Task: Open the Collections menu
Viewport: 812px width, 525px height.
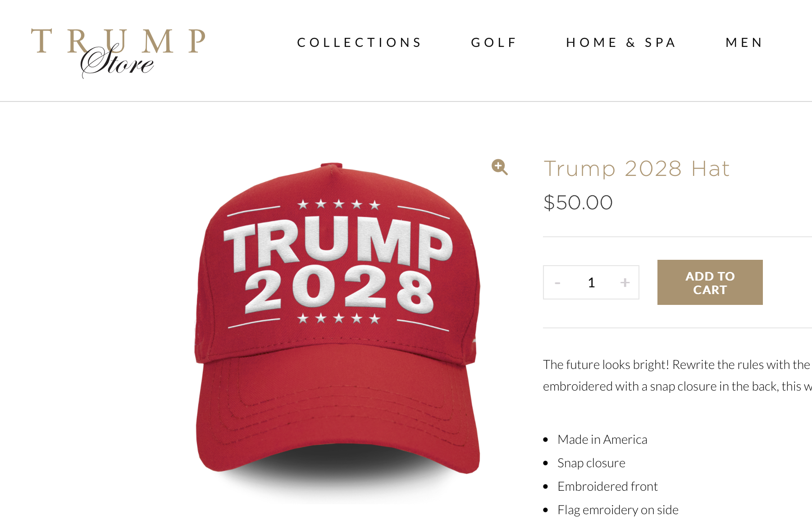Action: [359, 42]
